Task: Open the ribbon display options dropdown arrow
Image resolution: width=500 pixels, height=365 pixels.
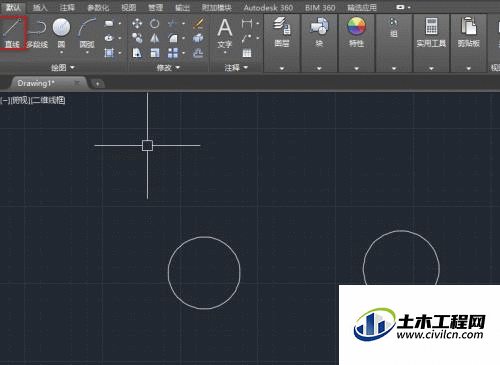Action: pyautogui.click(x=409, y=7)
